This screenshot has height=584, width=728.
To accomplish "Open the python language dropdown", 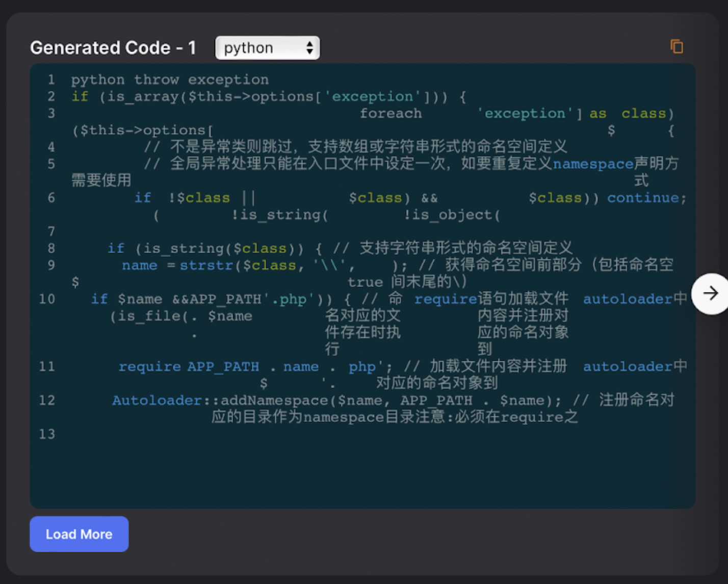I will tap(268, 48).
